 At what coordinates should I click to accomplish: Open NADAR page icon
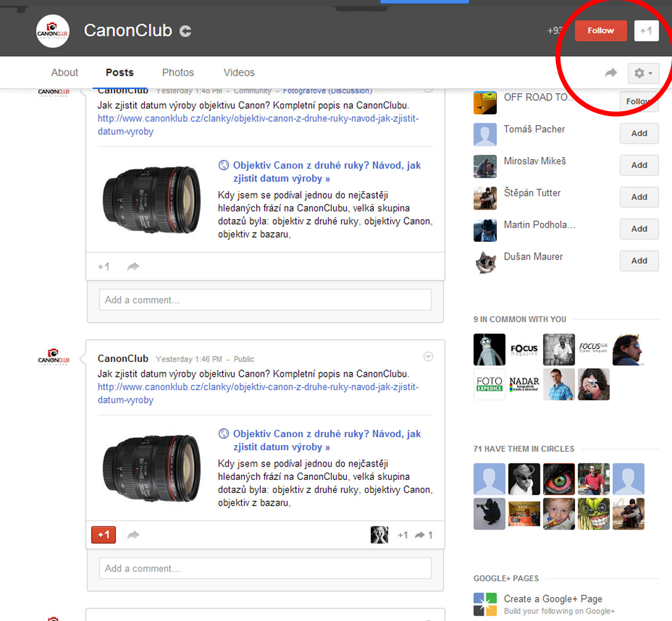point(524,384)
